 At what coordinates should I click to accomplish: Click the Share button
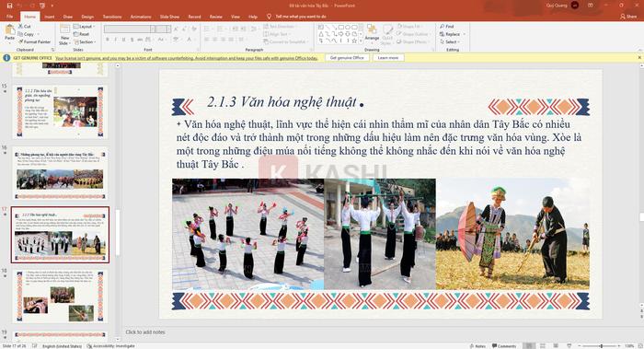coord(628,17)
